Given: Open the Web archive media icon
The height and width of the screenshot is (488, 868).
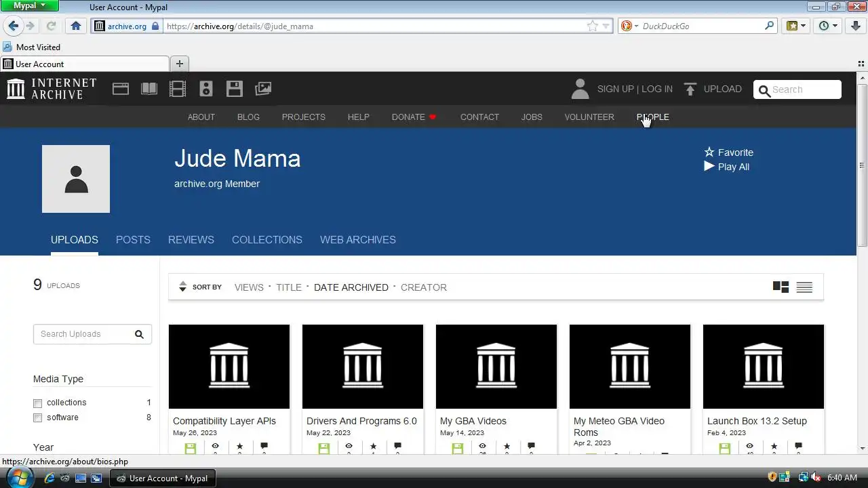Looking at the screenshot, I should tap(121, 89).
